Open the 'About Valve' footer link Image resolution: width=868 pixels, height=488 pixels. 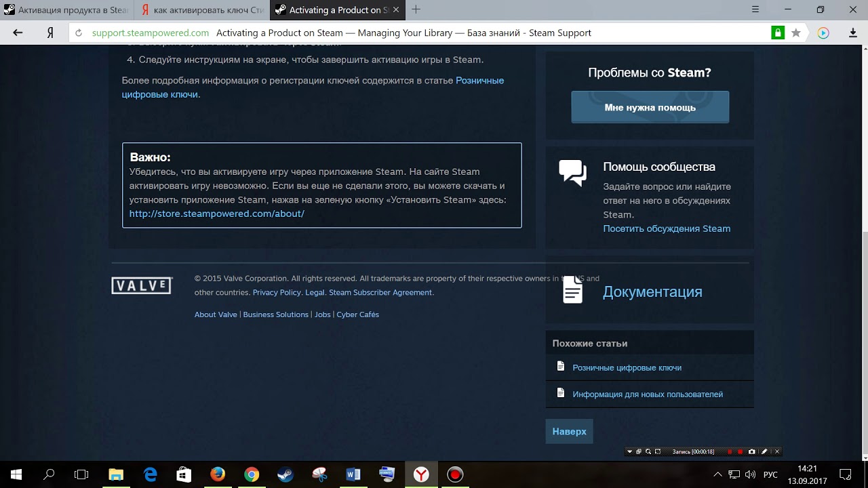(216, 314)
